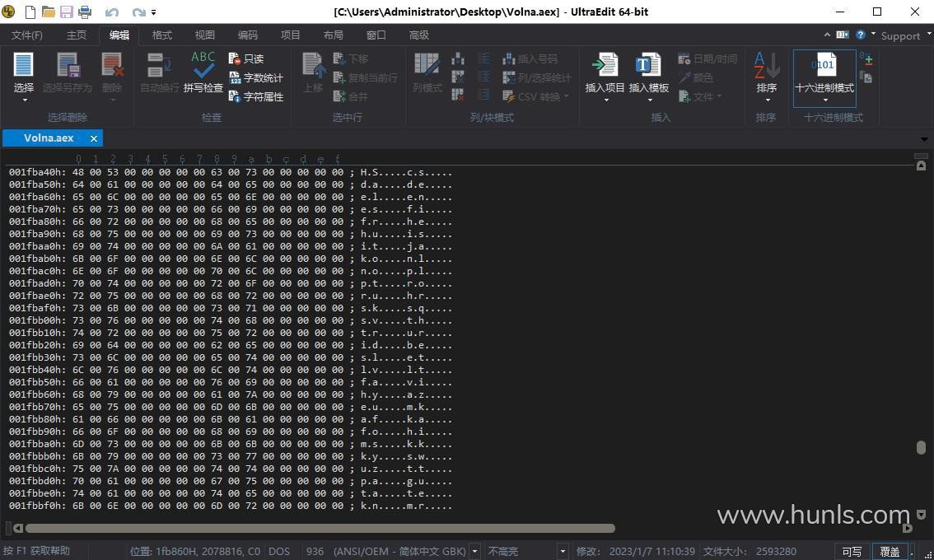Click the 颜色 color picker item
The width and height of the screenshot is (934, 560).
coord(695,77)
